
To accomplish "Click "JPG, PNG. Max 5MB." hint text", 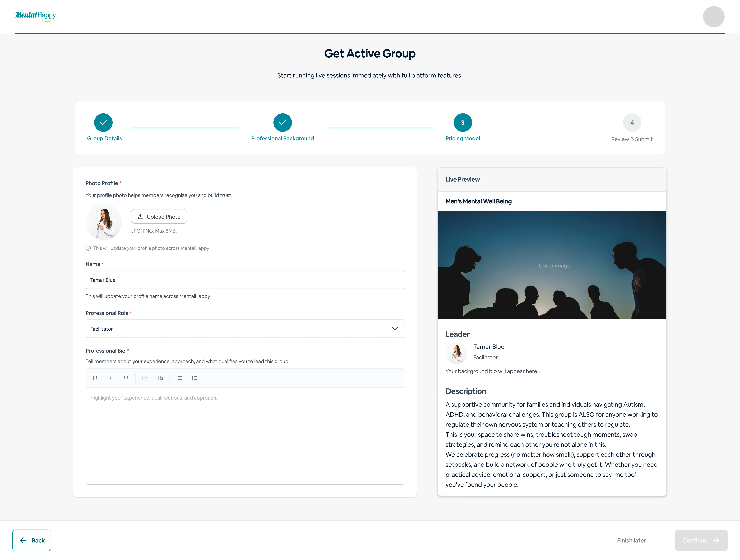I will pos(154,231).
